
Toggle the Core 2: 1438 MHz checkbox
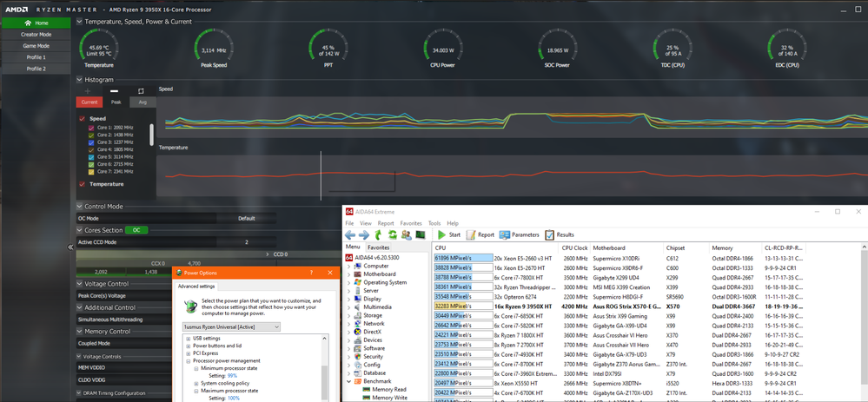tap(91, 135)
